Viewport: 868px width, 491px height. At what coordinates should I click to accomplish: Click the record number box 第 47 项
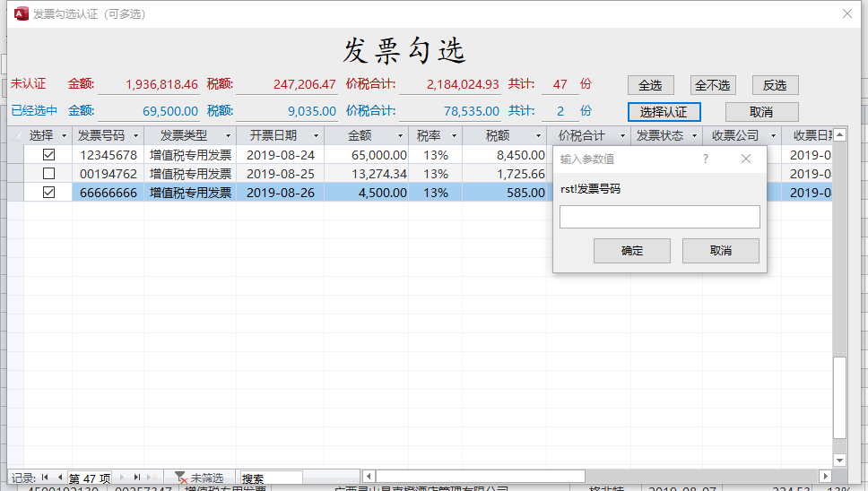[90, 478]
